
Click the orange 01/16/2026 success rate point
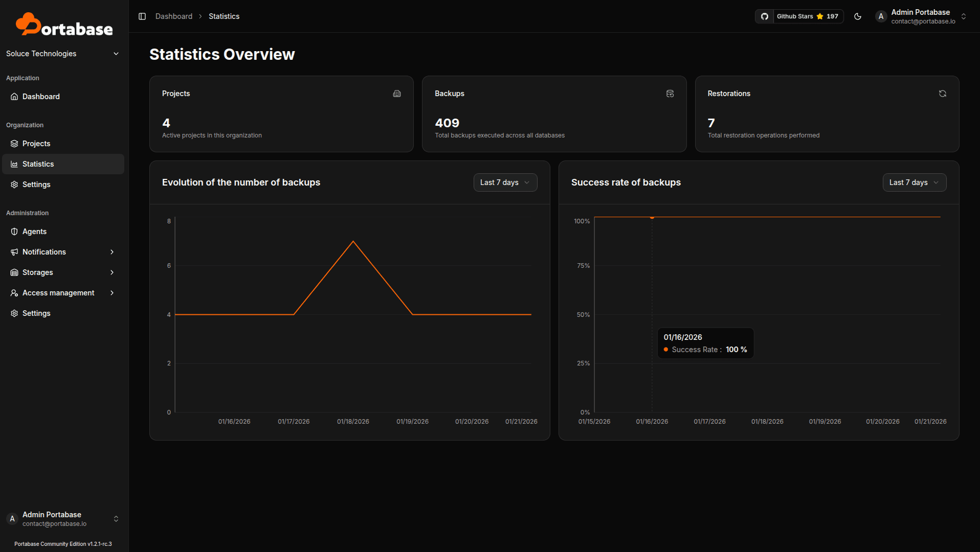(652, 217)
